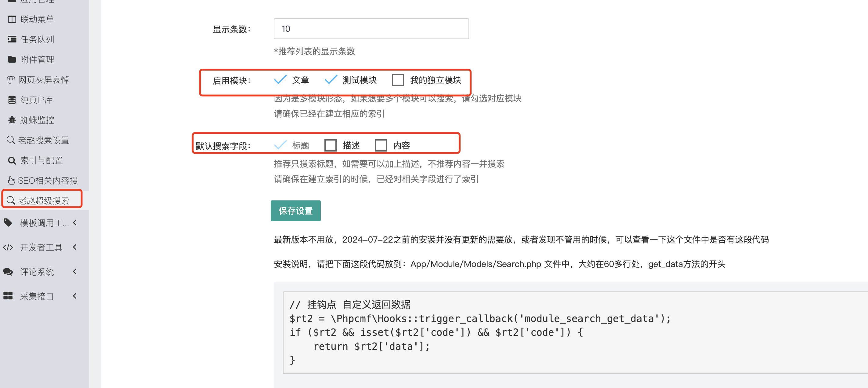Click the 评论系统 chat bubbles icon
The height and width of the screenshot is (388, 868).
8,272
